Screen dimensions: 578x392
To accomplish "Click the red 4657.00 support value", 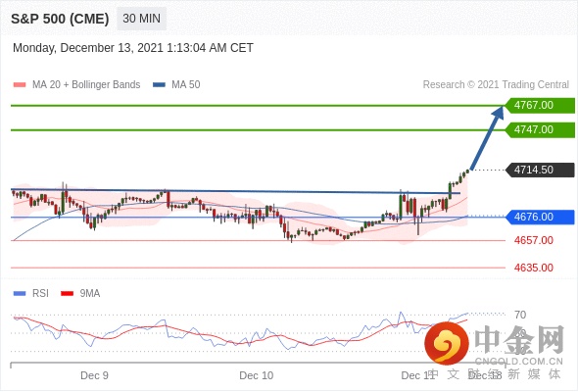I will [534, 240].
